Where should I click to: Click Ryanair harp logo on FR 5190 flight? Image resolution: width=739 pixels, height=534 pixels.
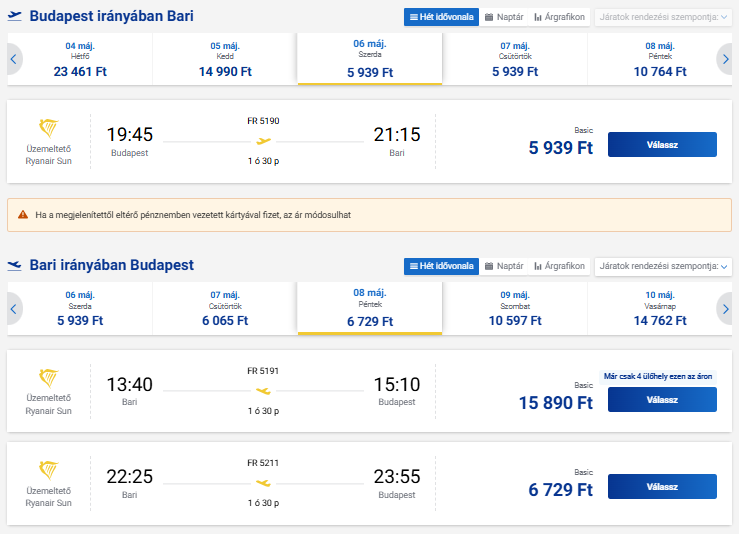48,129
